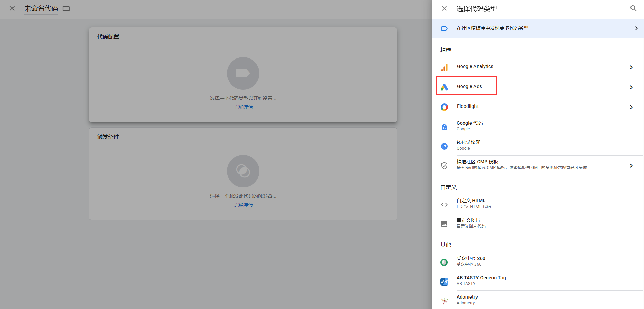
Task: Click the 自定义图片 image icon
Action: tap(444, 224)
